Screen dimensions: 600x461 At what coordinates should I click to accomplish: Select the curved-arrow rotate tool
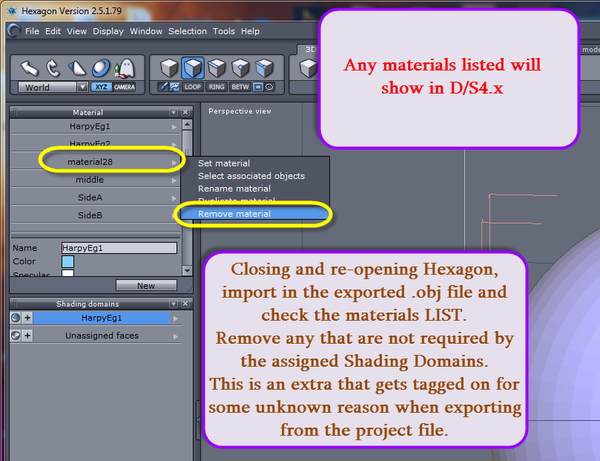coord(53,68)
